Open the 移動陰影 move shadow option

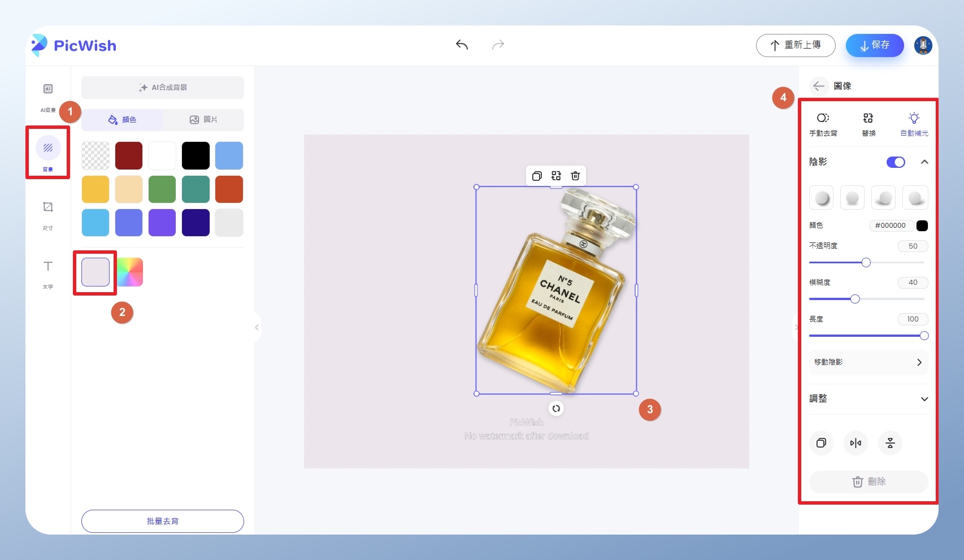[x=869, y=362]
